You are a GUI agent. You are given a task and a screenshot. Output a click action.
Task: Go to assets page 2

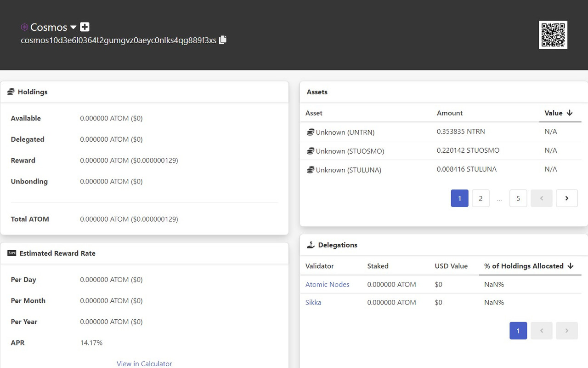click(x=481, y=198)
